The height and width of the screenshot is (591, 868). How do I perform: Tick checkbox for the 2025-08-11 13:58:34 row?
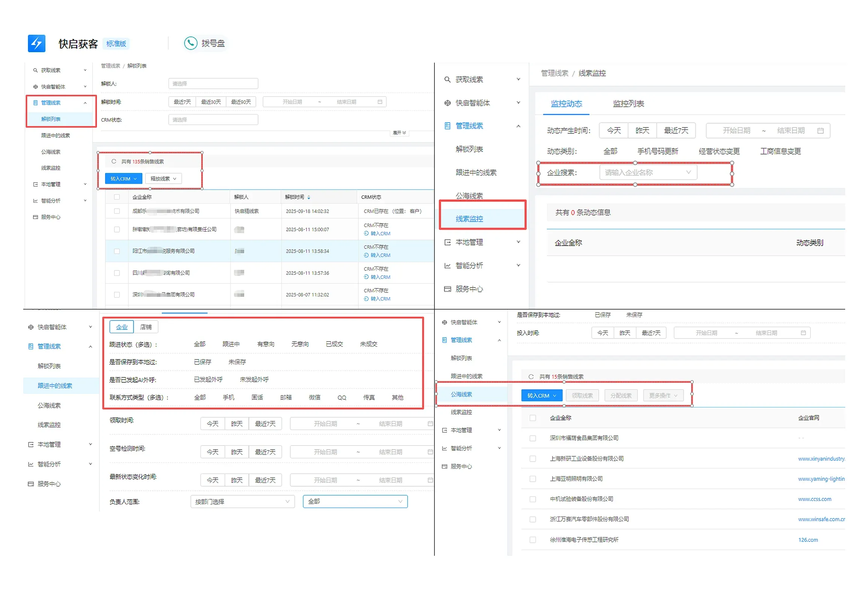(x=117, y=251)
